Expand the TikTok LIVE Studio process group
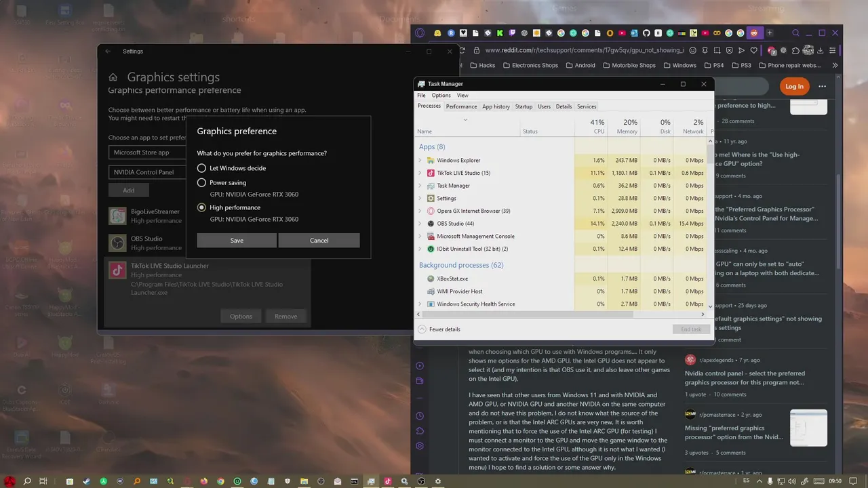This screenshot has width=868, height=488. click(420, 173)
